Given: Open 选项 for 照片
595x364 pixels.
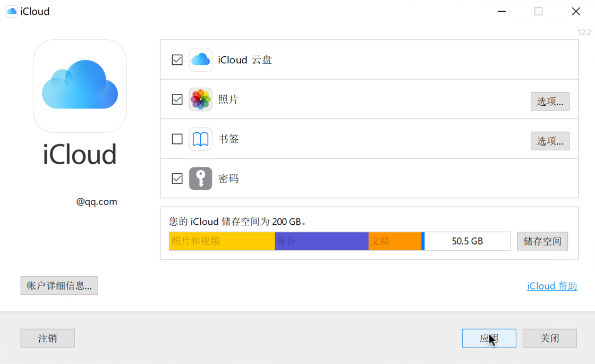Looking at the screenshot, I should coord(550,101).
